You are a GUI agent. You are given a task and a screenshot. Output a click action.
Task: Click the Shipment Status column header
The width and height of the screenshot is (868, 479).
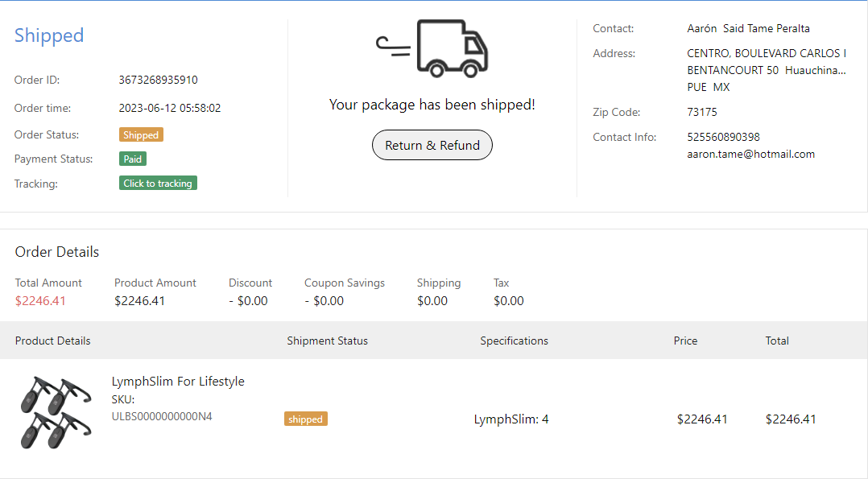point(327,341)
